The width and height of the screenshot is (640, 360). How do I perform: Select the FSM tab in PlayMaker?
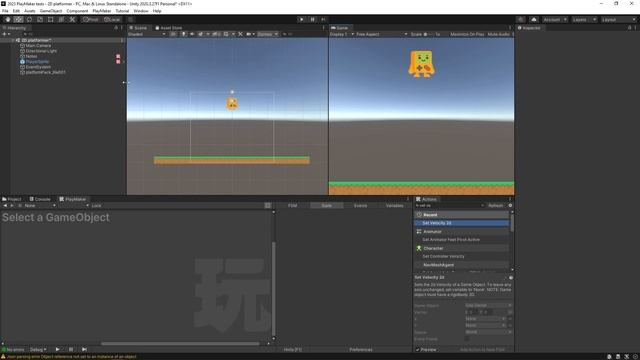[292, 206]
